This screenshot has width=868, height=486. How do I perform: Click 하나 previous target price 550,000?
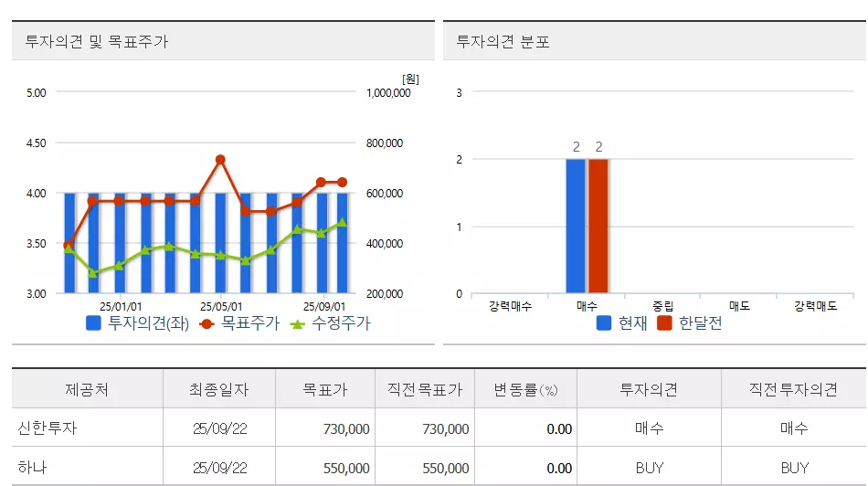coord(446,469)
